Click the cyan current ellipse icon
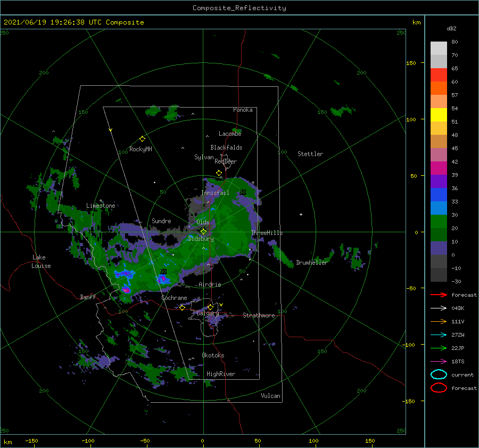Screen dimensions: 479x448 coord(439,374)
